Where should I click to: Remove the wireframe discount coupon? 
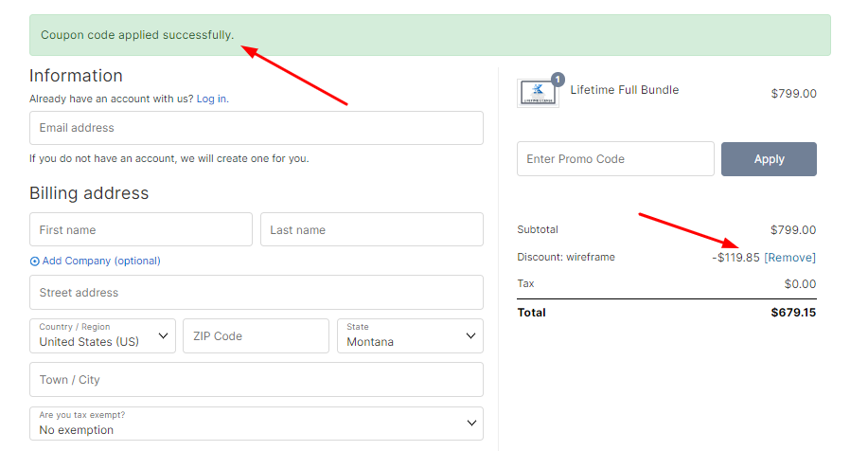pyautogui.click(x=789, y=258)
